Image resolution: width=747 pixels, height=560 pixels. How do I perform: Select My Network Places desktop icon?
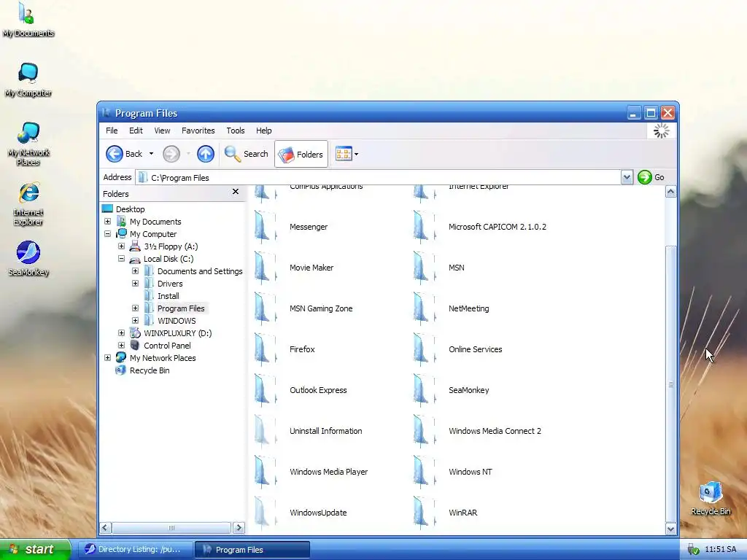pyautogui.click(x=28, y=133)
